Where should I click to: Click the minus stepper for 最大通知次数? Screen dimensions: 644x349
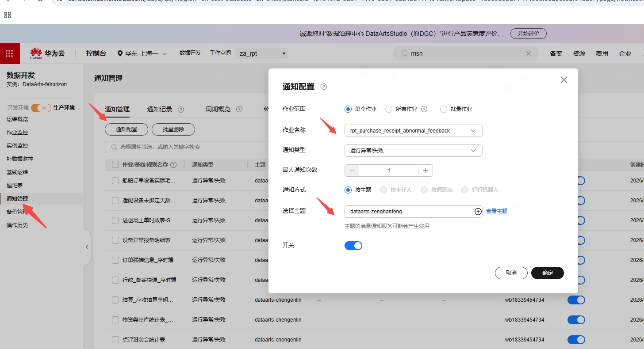coord(352,171)
